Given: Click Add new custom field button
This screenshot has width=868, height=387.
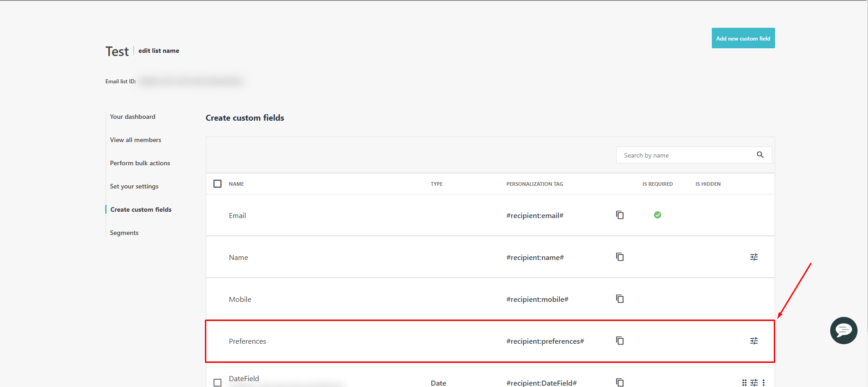Looking at the screenshot, I should (743, 38).
